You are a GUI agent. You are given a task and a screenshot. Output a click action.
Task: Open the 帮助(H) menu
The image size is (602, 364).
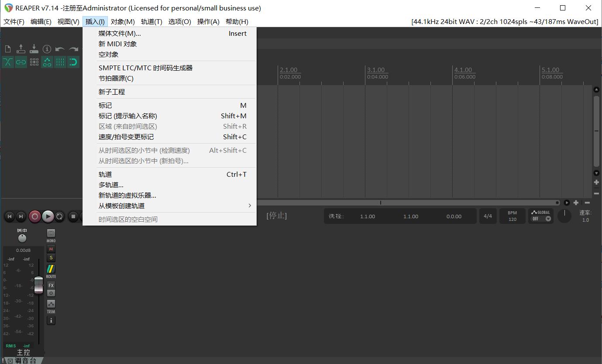tap(237, 21)
